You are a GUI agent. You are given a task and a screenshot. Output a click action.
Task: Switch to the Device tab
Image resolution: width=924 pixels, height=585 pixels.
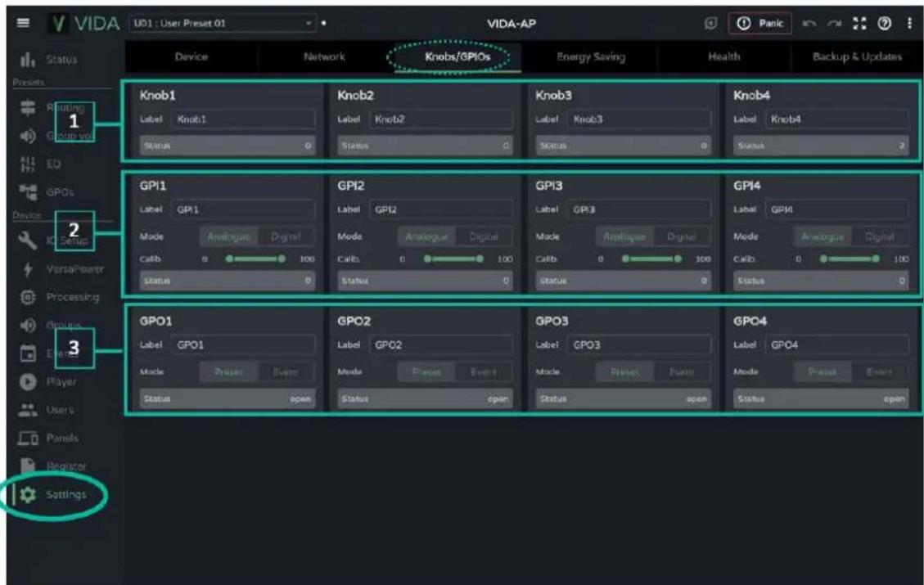pos(191,56)
